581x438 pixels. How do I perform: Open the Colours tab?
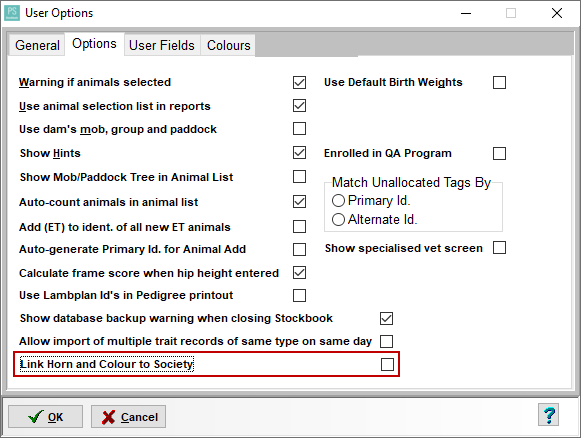(228, 45)
